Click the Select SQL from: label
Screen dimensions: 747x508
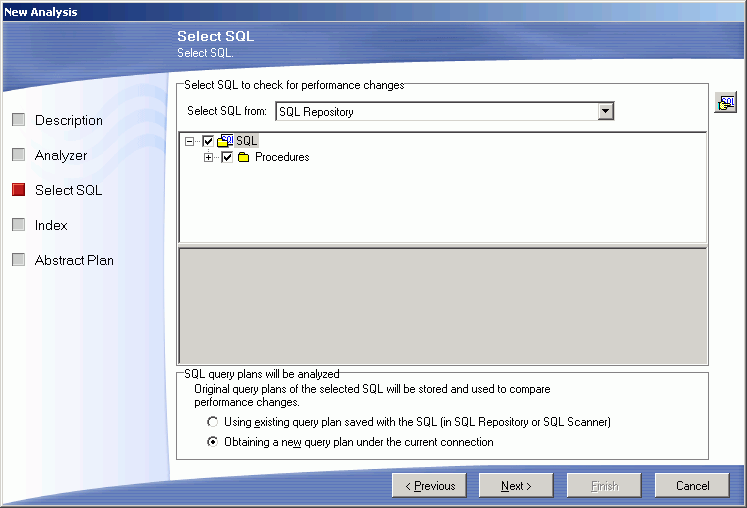tap(227, 111)
